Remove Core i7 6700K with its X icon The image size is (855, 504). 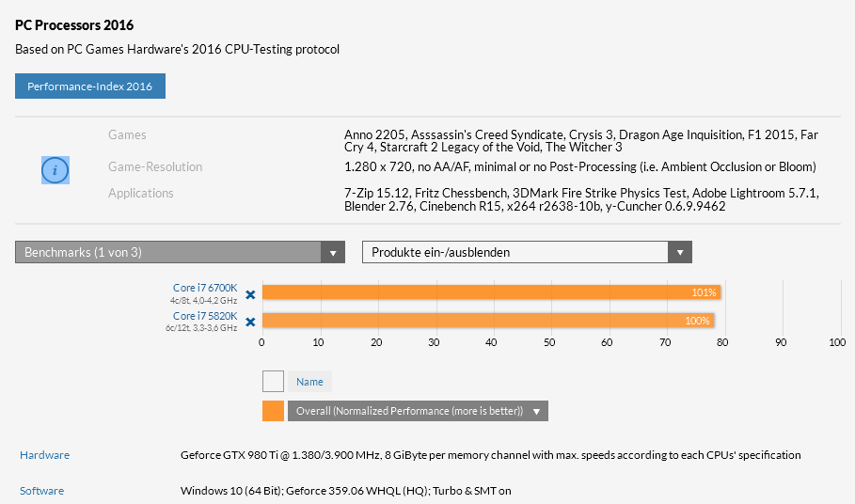(x=250, y=294)
